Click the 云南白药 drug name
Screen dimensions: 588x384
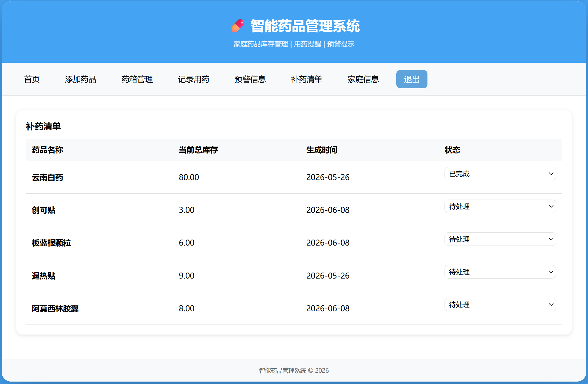pyautogui.click(x=47, y=177)
